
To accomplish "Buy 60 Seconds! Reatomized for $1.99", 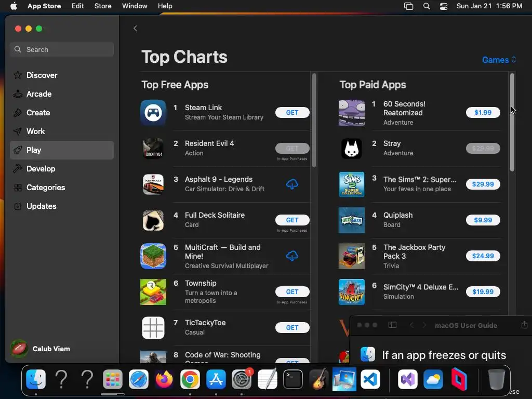I will [x=483, y=113].
